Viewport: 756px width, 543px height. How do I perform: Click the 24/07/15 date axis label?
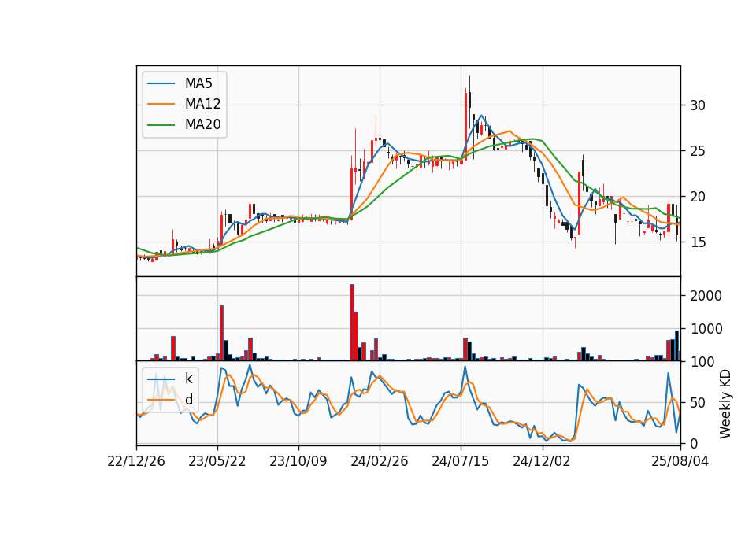(461, 461)
